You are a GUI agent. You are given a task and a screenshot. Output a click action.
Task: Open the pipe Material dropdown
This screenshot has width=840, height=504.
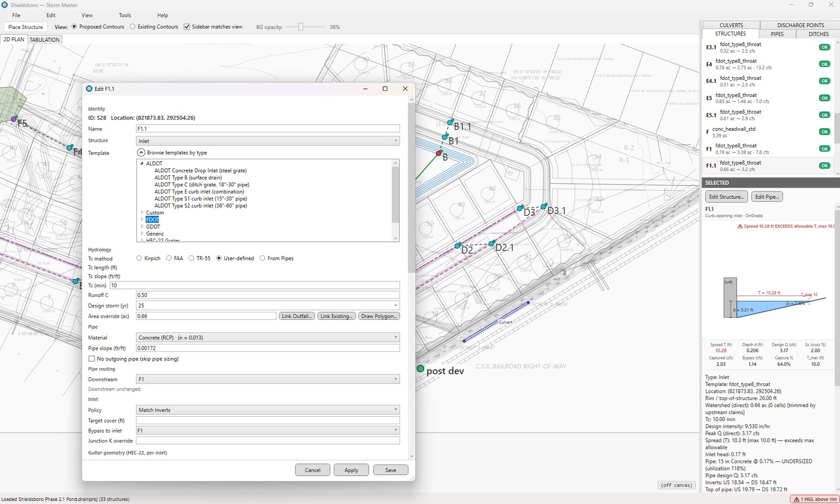click(268, 338)
